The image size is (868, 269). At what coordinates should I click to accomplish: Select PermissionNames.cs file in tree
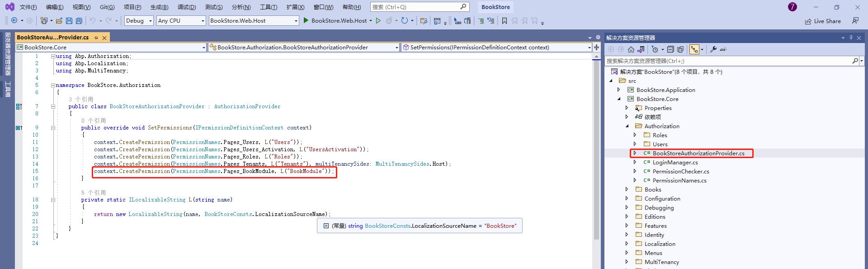tap(679, 181)
